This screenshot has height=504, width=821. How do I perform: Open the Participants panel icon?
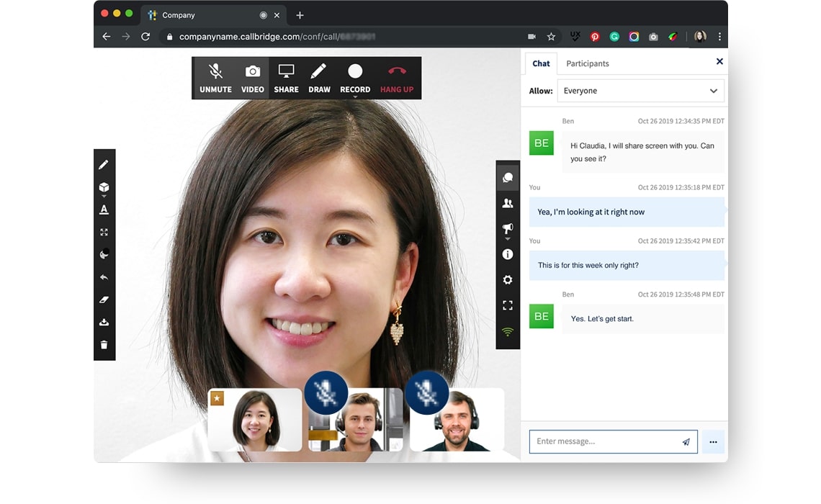[x=508, y=203]
